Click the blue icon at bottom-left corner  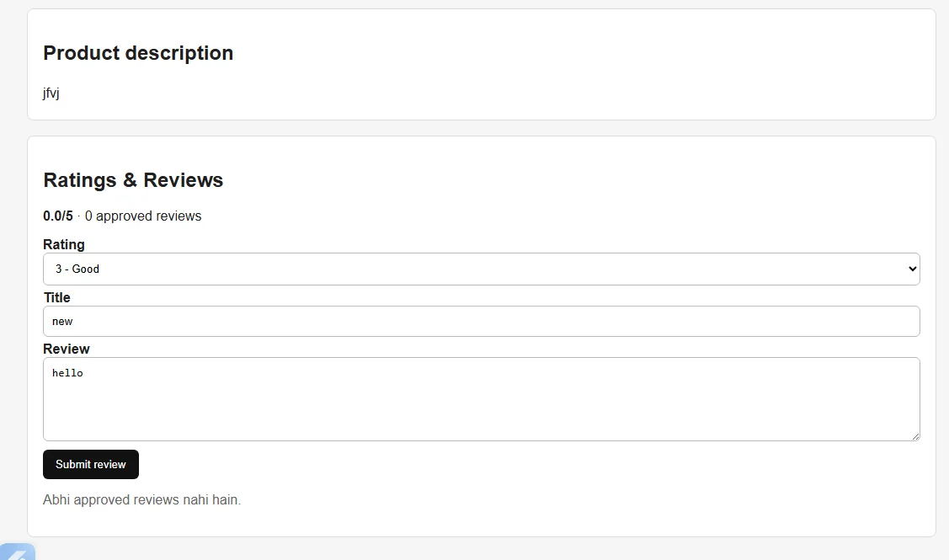18,552
